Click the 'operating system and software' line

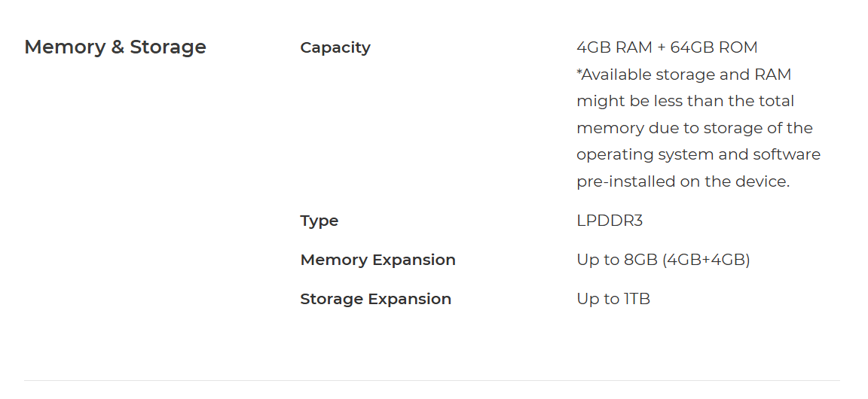pyautogui.click(x=698, y=155)
